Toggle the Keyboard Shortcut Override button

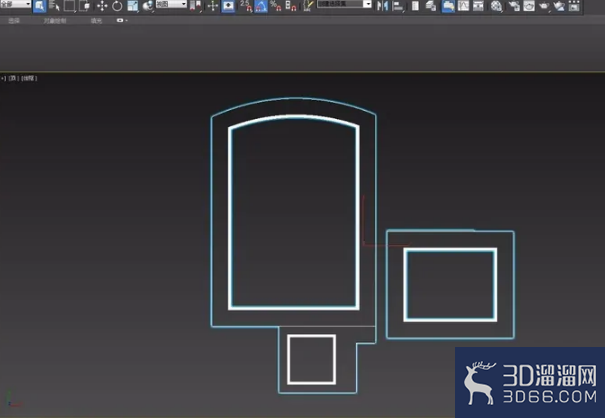click(228, 6)
